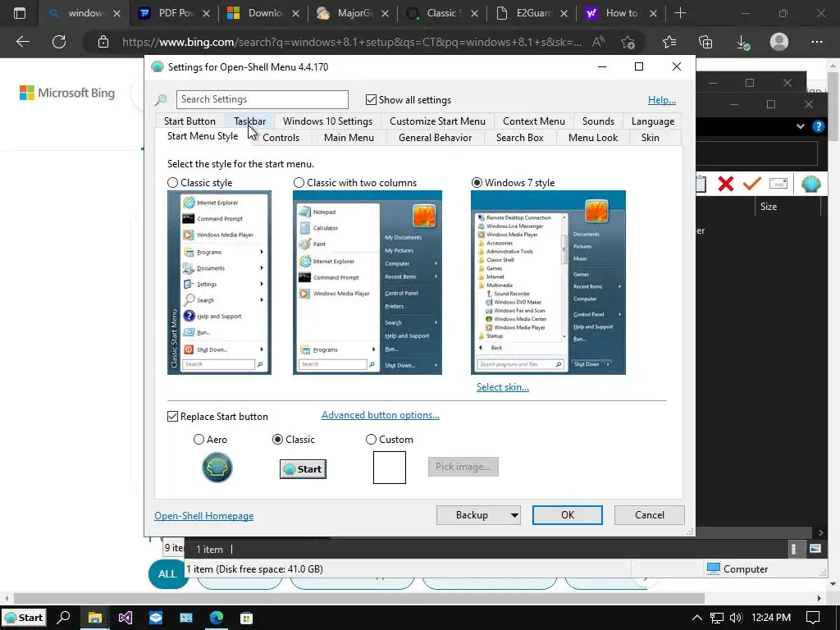Click shell icon in background window toolbar
This screenshot has width=840, height=630.
811,184
